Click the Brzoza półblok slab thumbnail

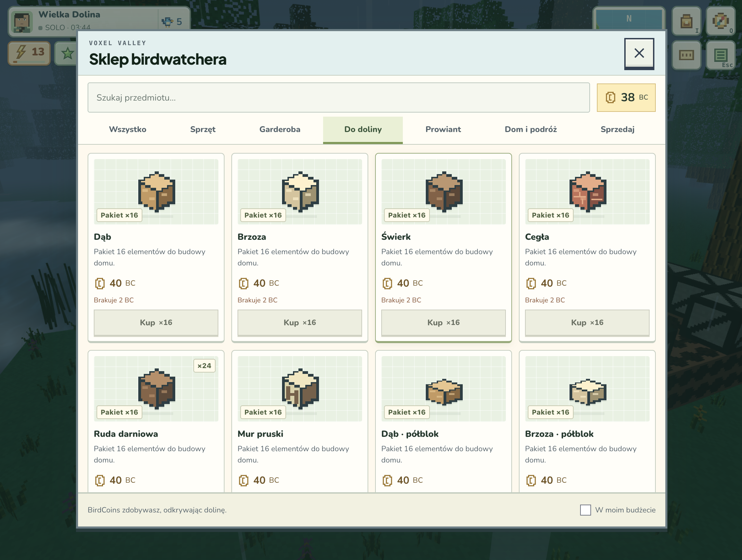point(587,389)
